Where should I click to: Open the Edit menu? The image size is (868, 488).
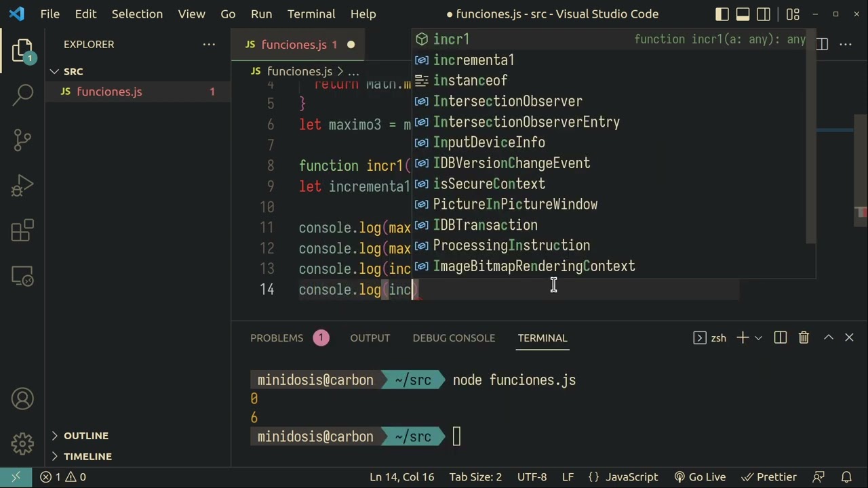tap(85, 14)
